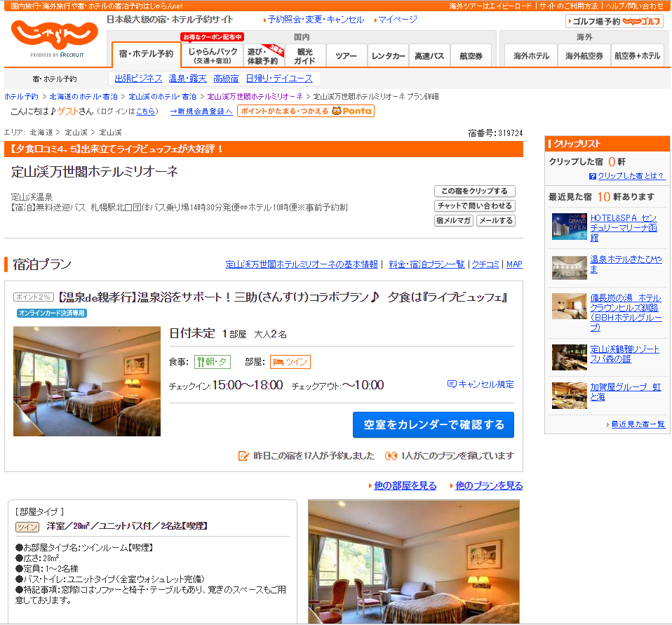Select the 航空券 tab
The image size is (672, 625).
(x=471, y=55)
